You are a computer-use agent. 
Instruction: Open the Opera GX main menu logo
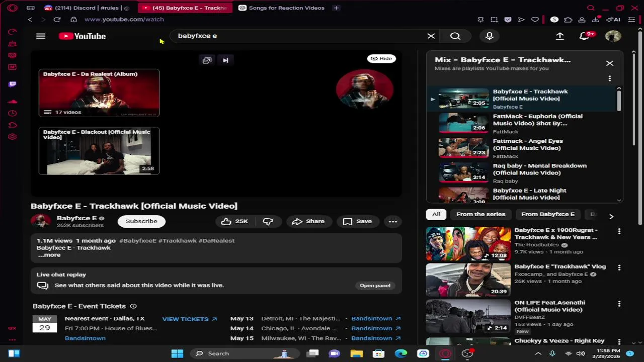(x=13, y=8)
